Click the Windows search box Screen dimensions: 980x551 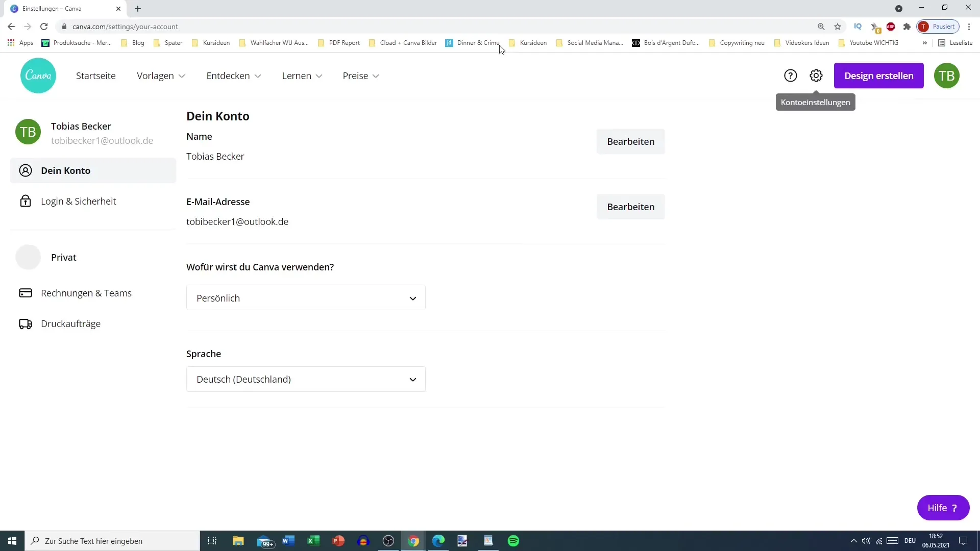(x=112, y=541)
